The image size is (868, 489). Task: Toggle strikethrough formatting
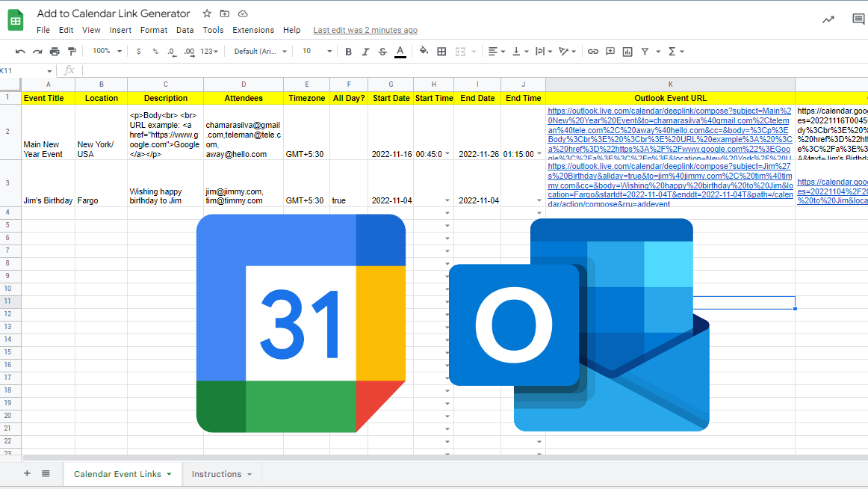[x=382, y=52]
